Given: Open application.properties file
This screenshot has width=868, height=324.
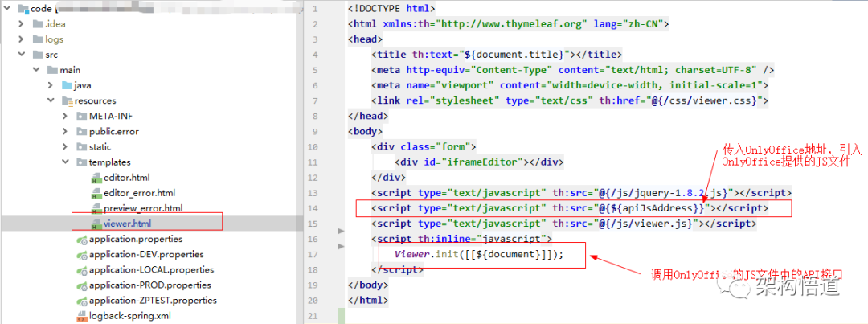Looking at the screenshot, I should (136, 240).
